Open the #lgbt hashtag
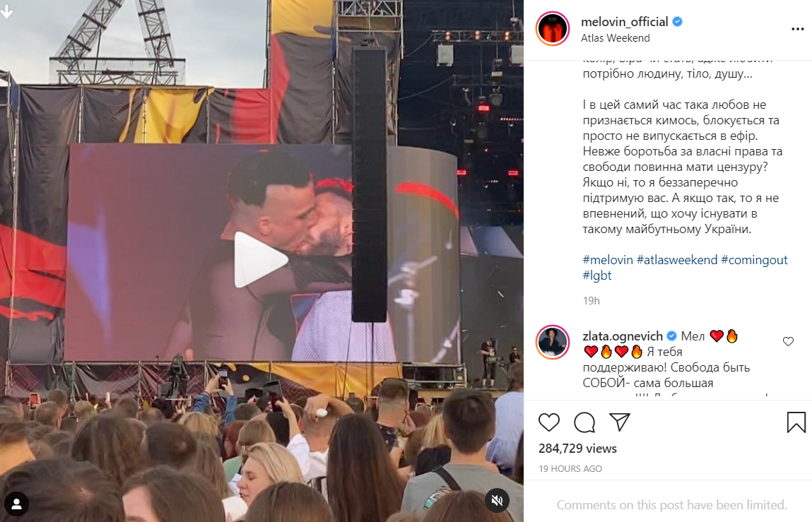The height and width of the screenshot is (522, 812). [597, 275]
